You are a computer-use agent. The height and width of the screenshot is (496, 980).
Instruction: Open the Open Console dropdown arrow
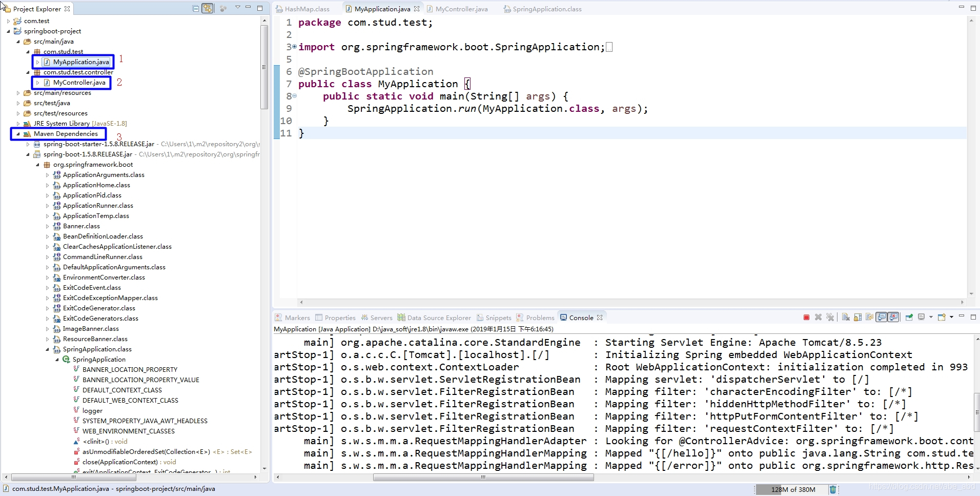point(951,317)
